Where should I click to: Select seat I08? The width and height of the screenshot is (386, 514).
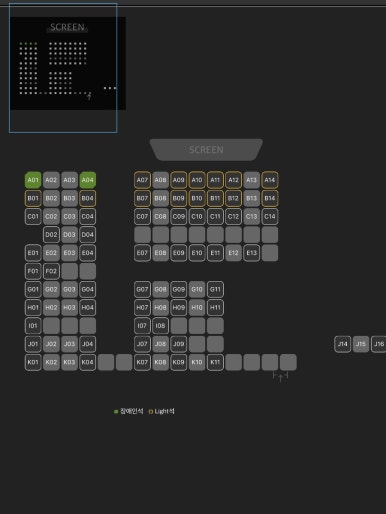[160, 326]
